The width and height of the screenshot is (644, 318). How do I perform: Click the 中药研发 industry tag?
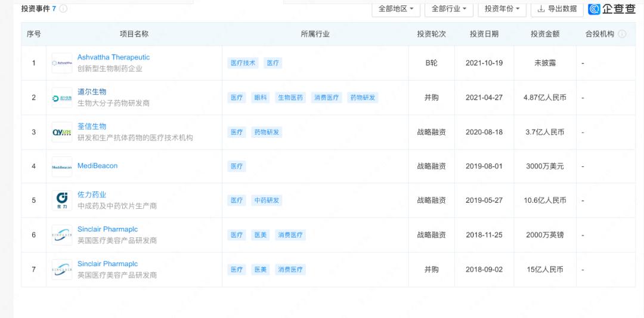tap(267, 200)
